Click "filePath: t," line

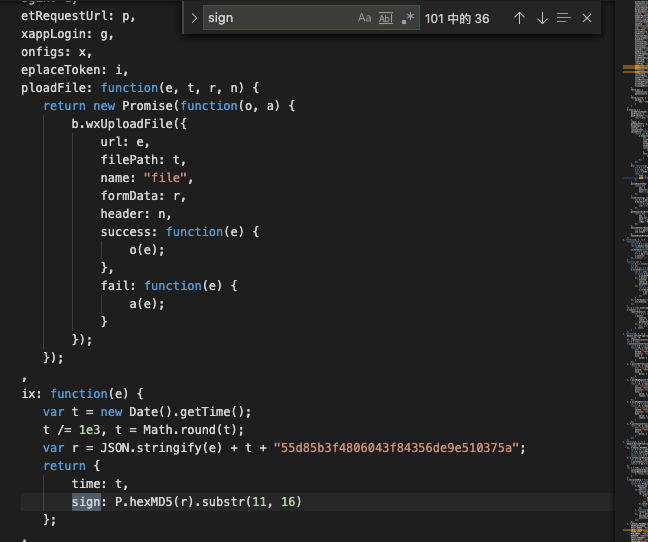pos(143,159)
